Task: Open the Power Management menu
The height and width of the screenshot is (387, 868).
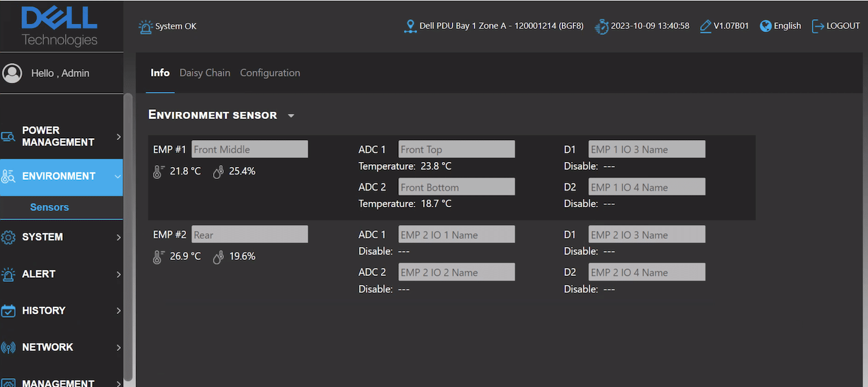Action: (61, 137)
